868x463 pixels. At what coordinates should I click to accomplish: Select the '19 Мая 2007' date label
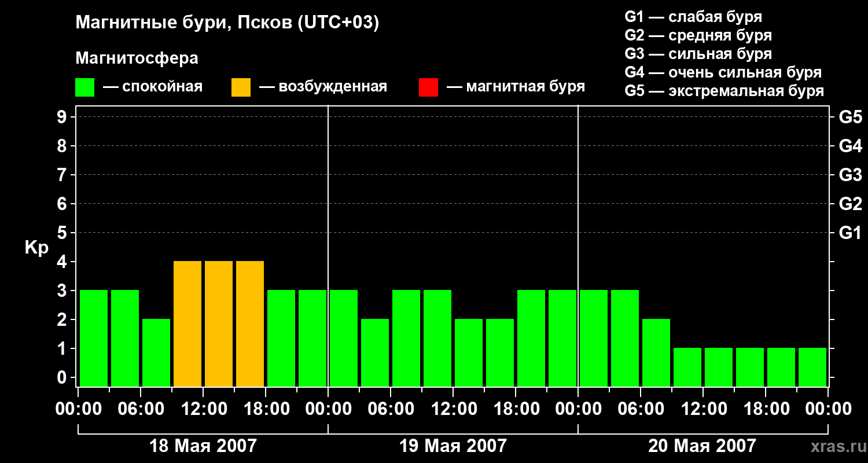click(453, 446)
